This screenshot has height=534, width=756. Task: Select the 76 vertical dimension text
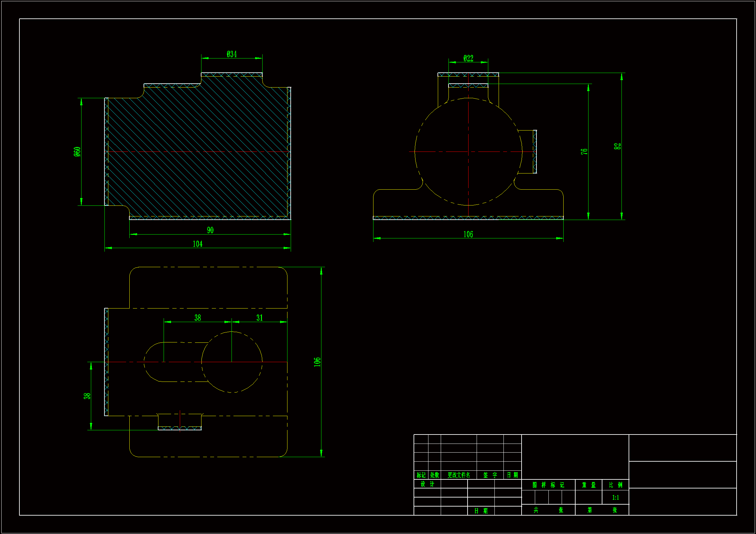tap(584, 152)
